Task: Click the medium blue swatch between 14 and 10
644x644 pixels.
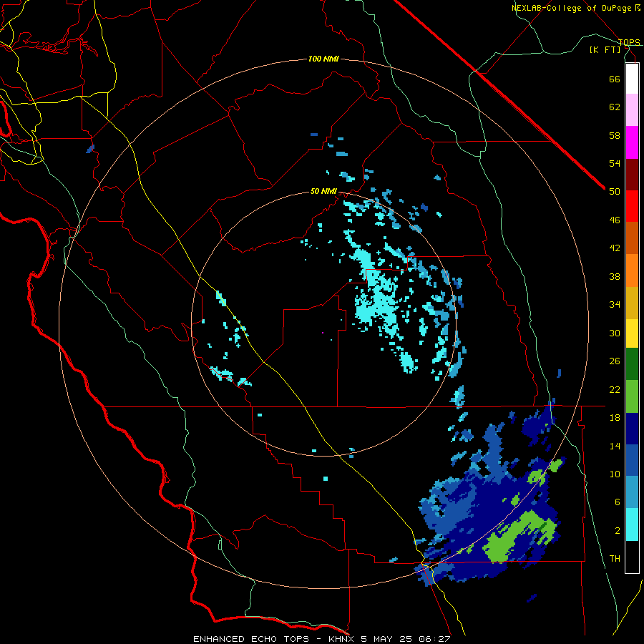Action: pos(632,461)
